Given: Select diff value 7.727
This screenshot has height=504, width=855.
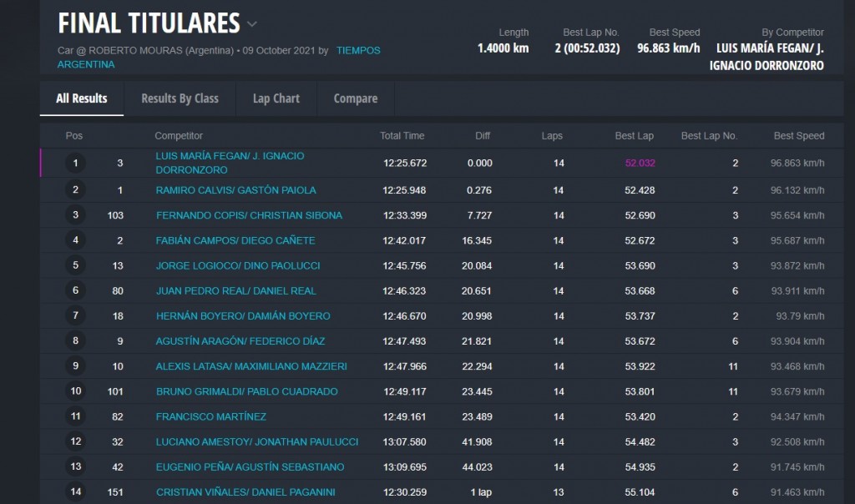Looking at the screenshot, I should click(480, 215).
